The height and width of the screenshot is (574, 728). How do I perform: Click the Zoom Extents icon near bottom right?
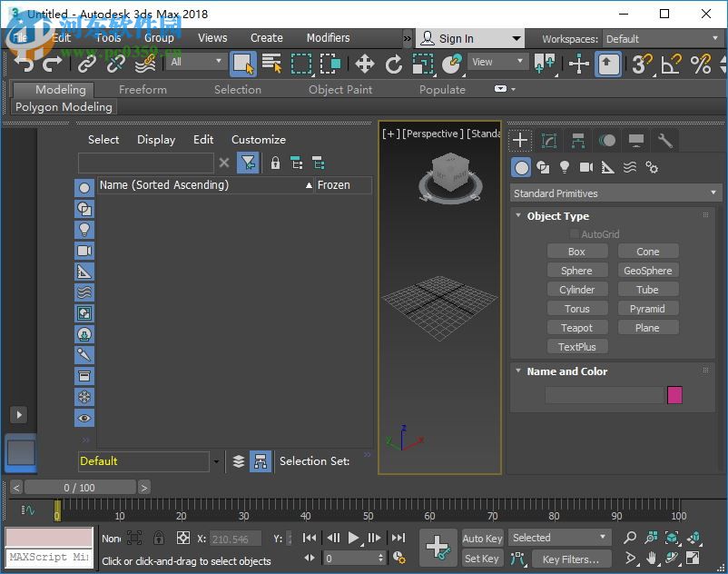672,538
